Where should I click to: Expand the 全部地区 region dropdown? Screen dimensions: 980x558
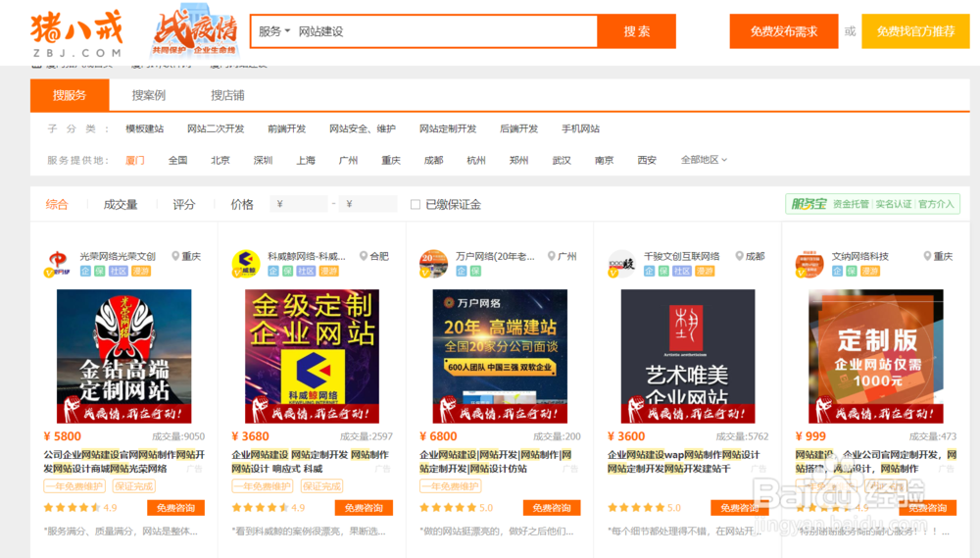click(x=704, y=160)
